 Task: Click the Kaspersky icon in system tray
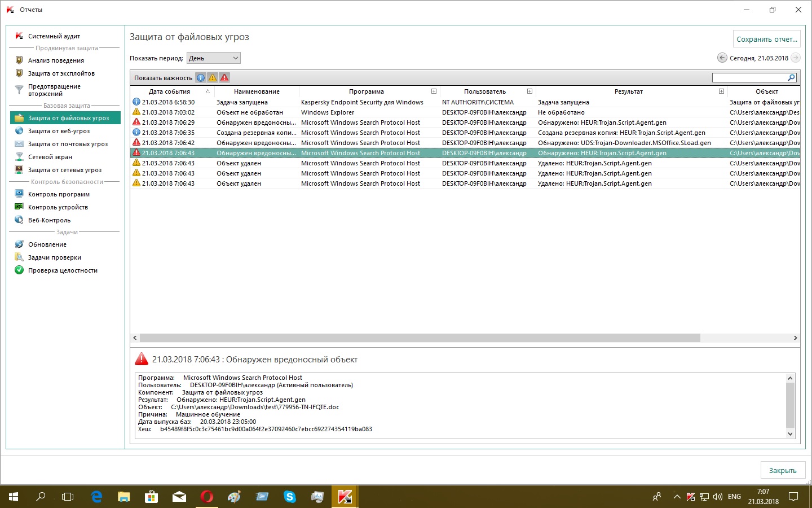(x=691, y=497)
